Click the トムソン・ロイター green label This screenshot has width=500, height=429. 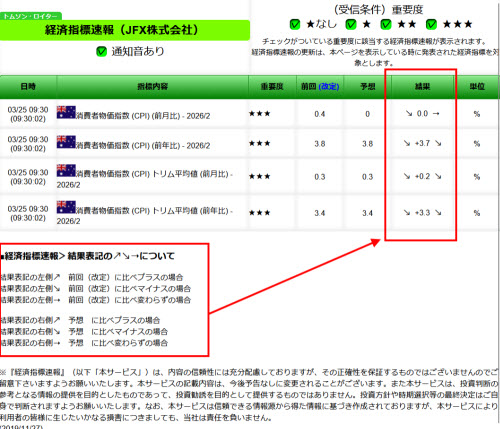(x=30, y=16)
